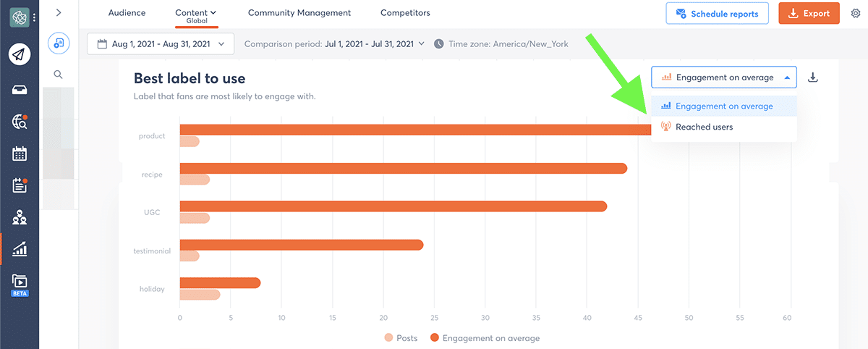Screen dimensions: 868x349
Task: Open the inbox tray icon in sidebar
Action: pos(20,89)
